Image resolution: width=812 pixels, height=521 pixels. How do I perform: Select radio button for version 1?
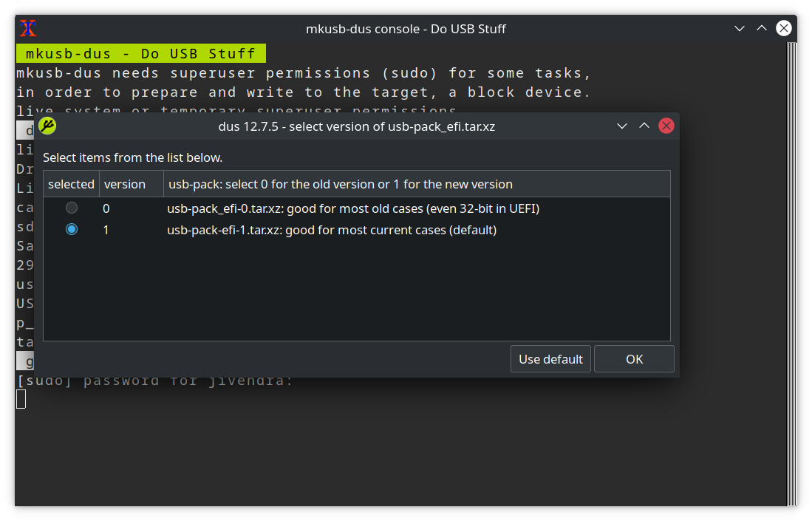[x=72, y=230]
